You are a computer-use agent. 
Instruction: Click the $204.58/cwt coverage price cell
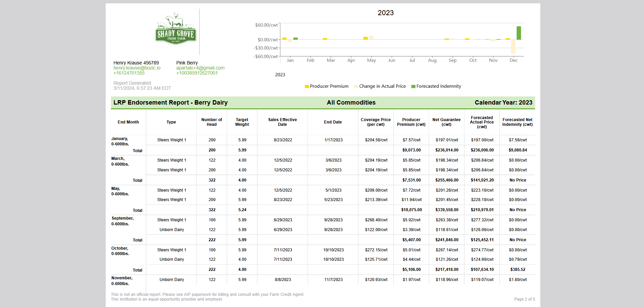(376, 140)
